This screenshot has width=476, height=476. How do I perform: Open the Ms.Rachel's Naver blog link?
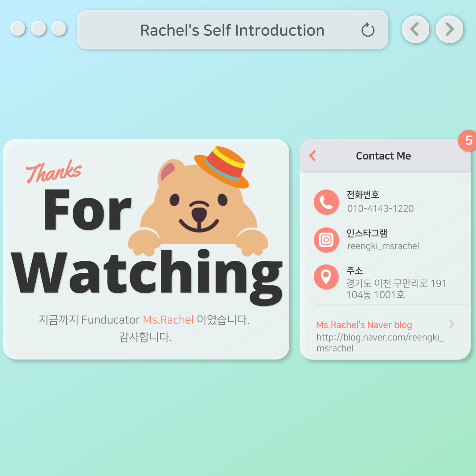pyautogui.click(x=364, y=325)
